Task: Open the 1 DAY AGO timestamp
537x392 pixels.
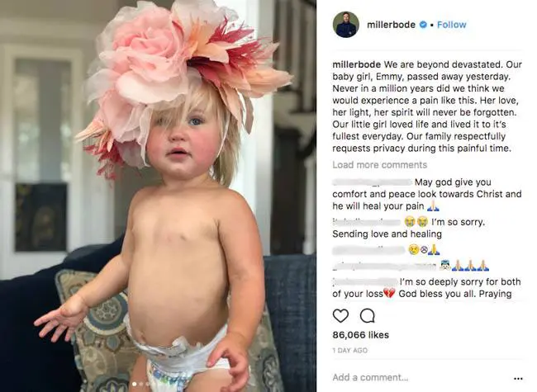Action: click(x=349, y=350)
